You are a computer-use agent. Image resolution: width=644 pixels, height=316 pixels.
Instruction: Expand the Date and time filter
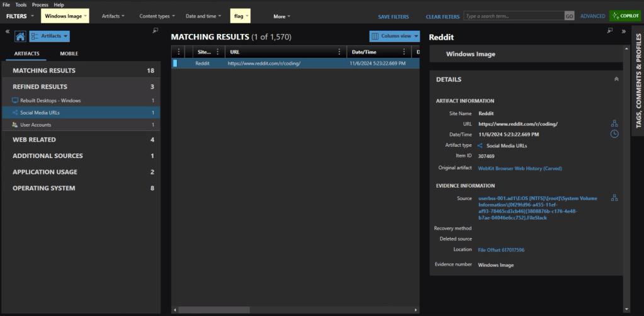pos(203,16)
